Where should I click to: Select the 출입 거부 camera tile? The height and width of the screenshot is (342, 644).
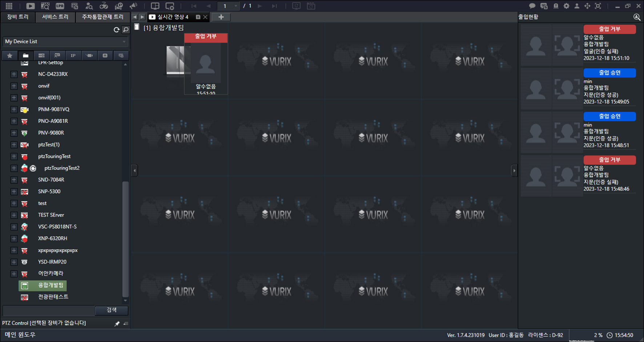[x=206, y=64]
